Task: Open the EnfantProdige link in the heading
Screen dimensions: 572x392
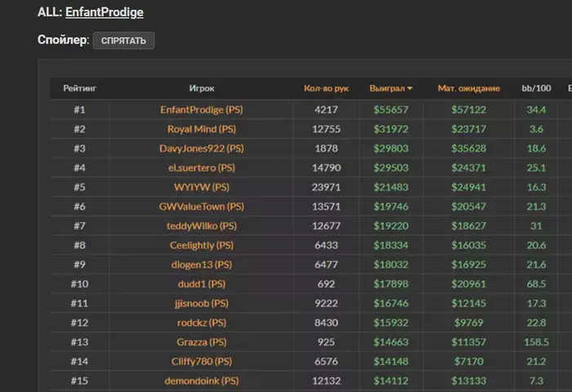Action: [x=105, y=12]
